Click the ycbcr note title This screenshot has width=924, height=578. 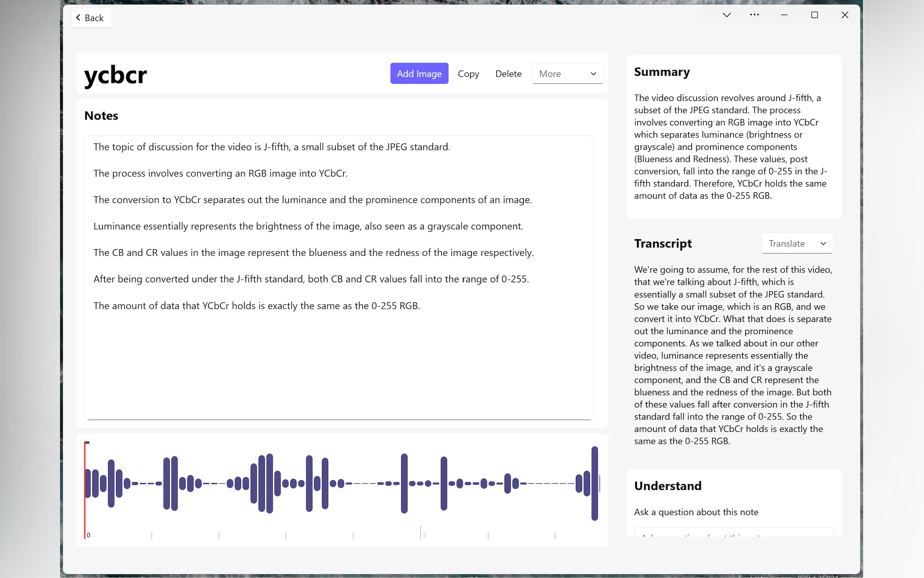click(115, 75)
